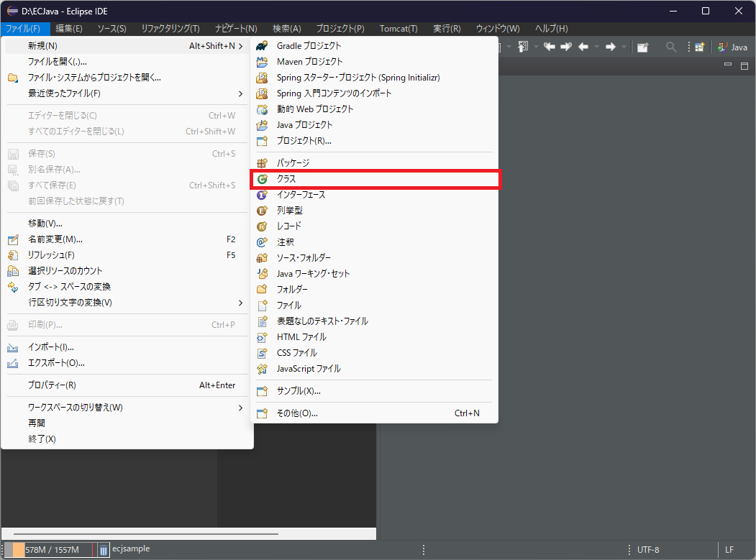Click 終了(X) to exit
Image resolution: width=756 pixels, height=560 pixels.
[x=127, y=439]
